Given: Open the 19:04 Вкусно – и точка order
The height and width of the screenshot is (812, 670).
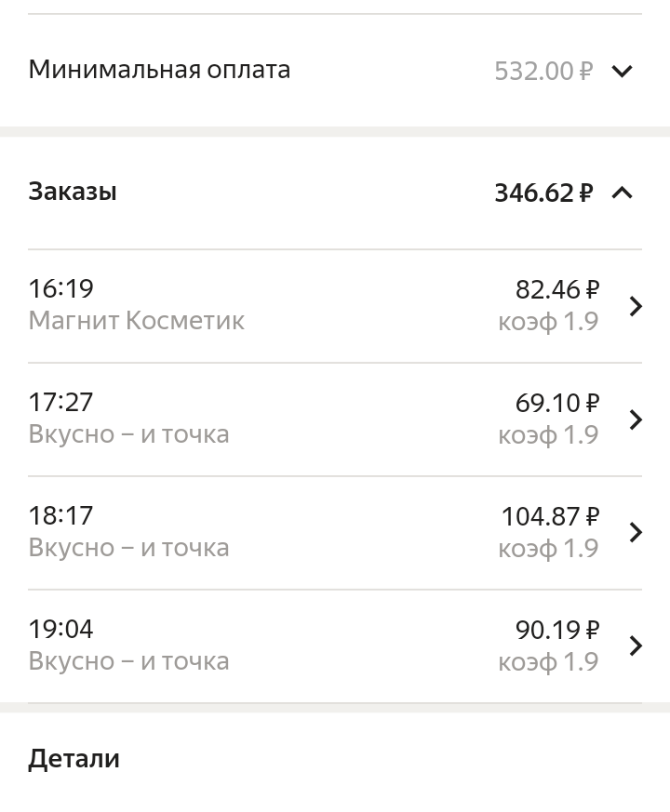Looking at the screenshot, I should click(128, 661).
